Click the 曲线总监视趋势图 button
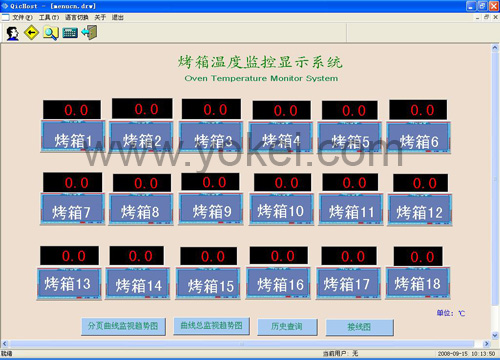The image size is (500, 360). pyautogui.click(x=212, y=326)
